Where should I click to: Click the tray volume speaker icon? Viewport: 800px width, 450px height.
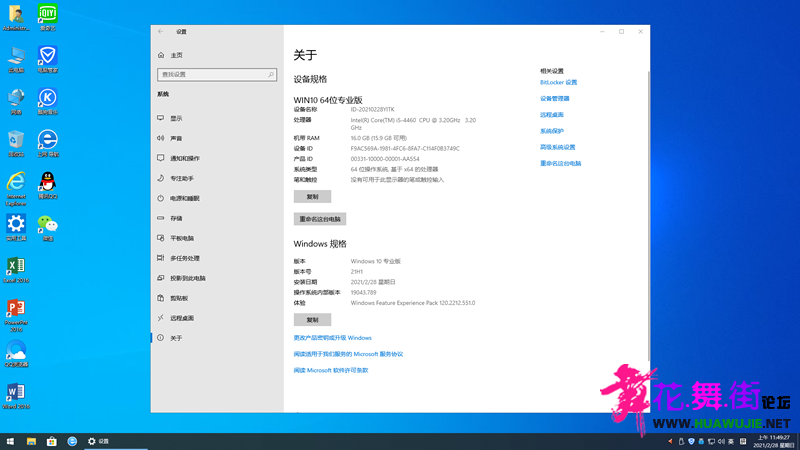(721, 441)
